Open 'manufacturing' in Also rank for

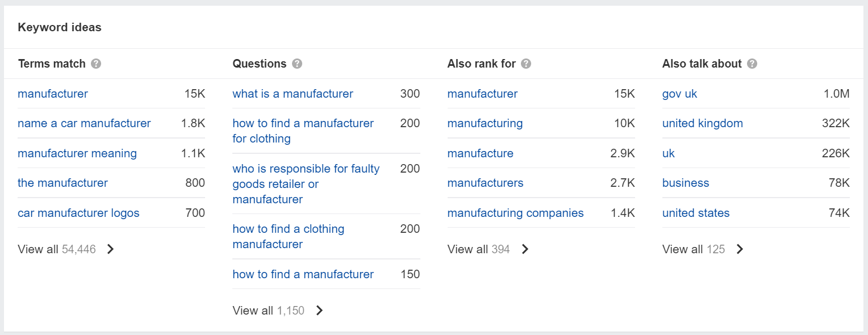485,123
